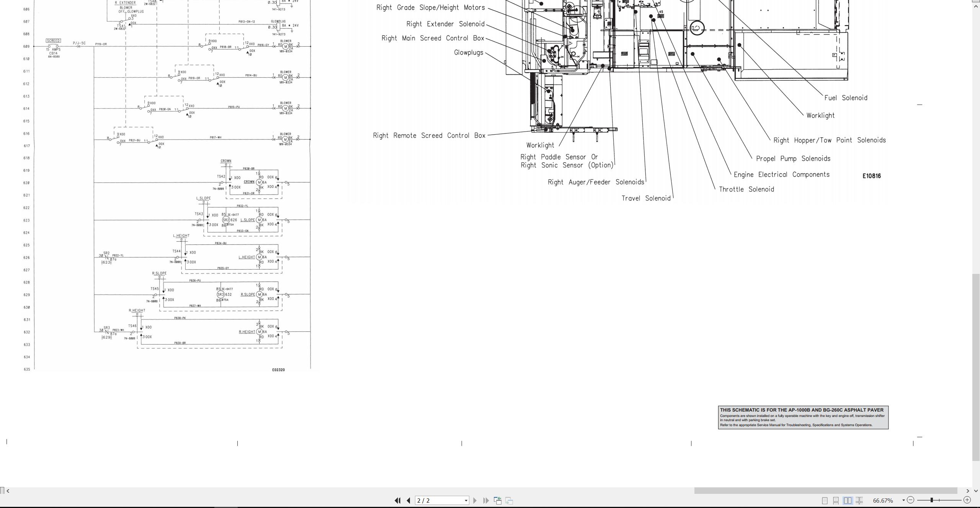The image size is (980, 508).
Task: Switch to single page layout
Action: [x=825, y=500]
